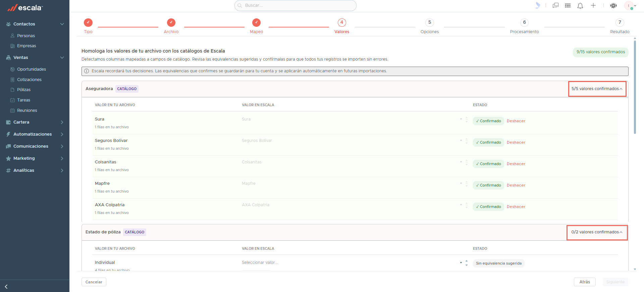Screen dimensions: 644x292
Task: Undo confirmation for Seguros Bolívar
Action: click(516, 142)
